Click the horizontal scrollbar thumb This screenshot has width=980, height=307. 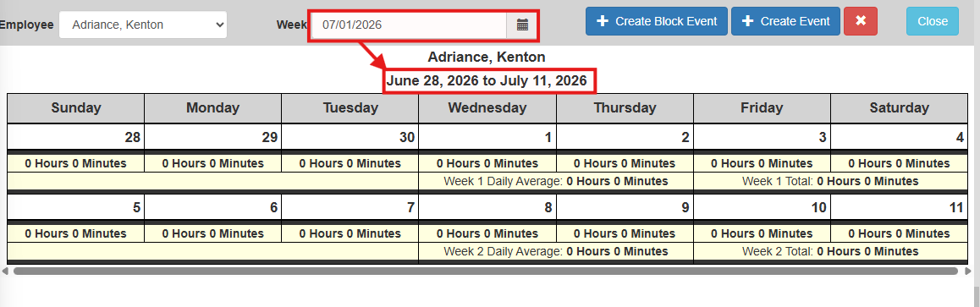pos(486,271)
